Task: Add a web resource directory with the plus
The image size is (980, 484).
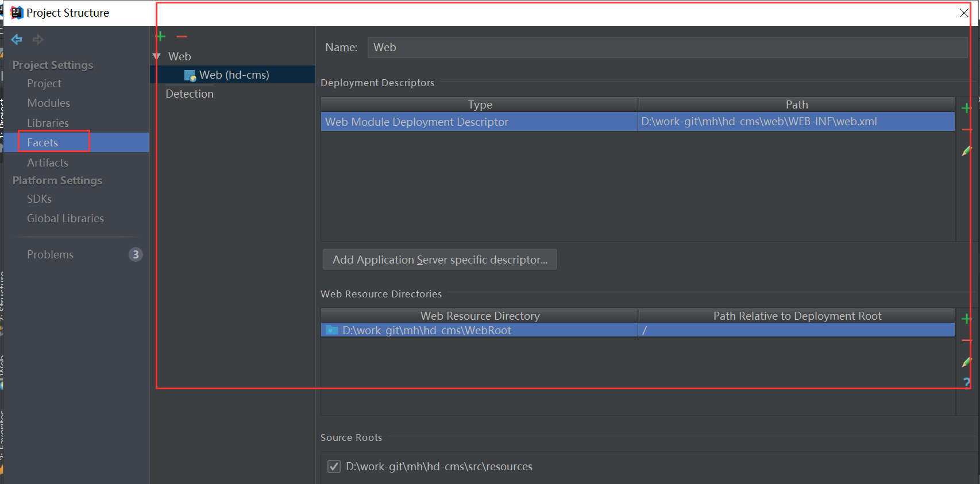Action: (x=966, y=319)
